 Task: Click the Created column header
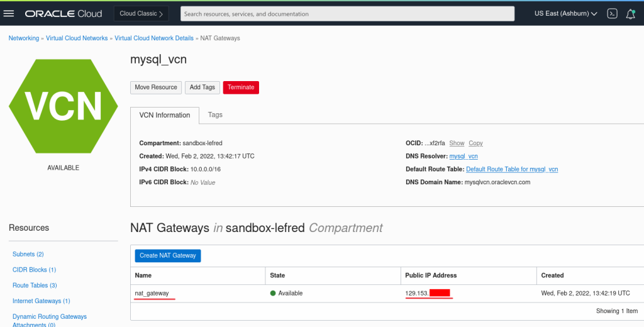click(x=552, y=275)
